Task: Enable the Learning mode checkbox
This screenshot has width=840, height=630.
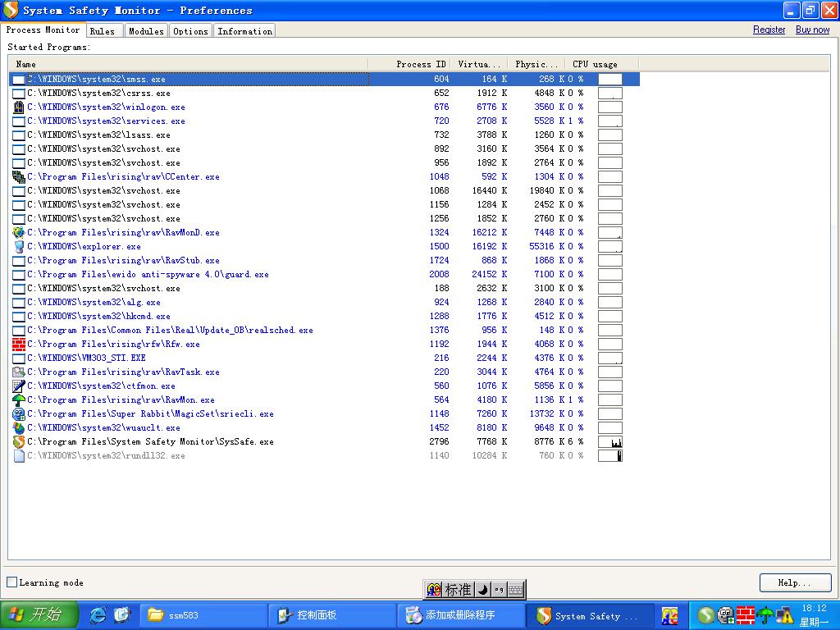Action: (12, 582)
